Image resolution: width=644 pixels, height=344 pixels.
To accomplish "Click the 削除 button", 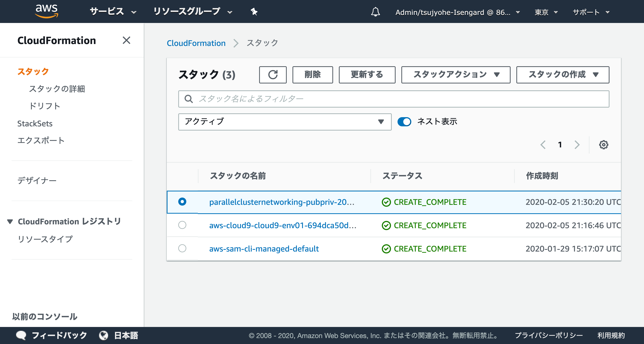I will click(x=312, y=75).
